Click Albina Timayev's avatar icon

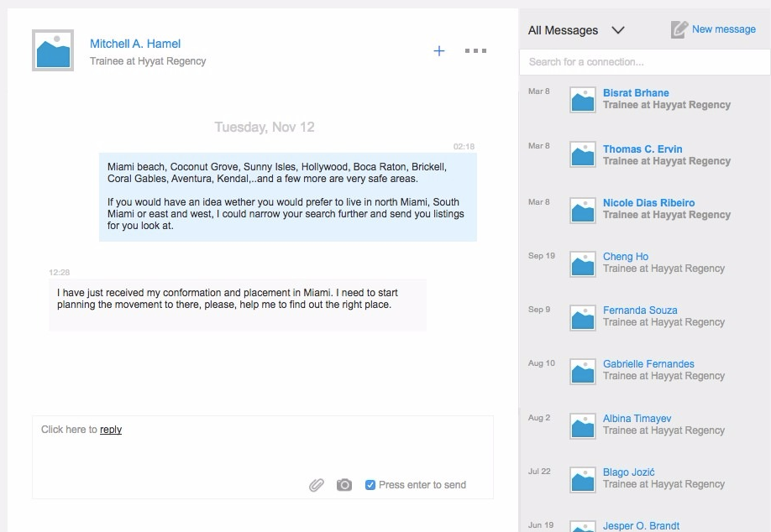click(583, 425)
